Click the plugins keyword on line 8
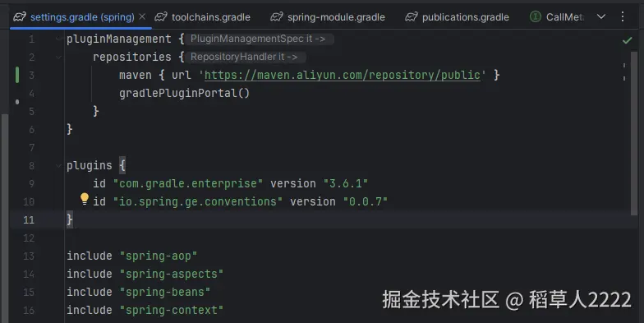Viewport: 644px width, 323px height. (89, 166)
